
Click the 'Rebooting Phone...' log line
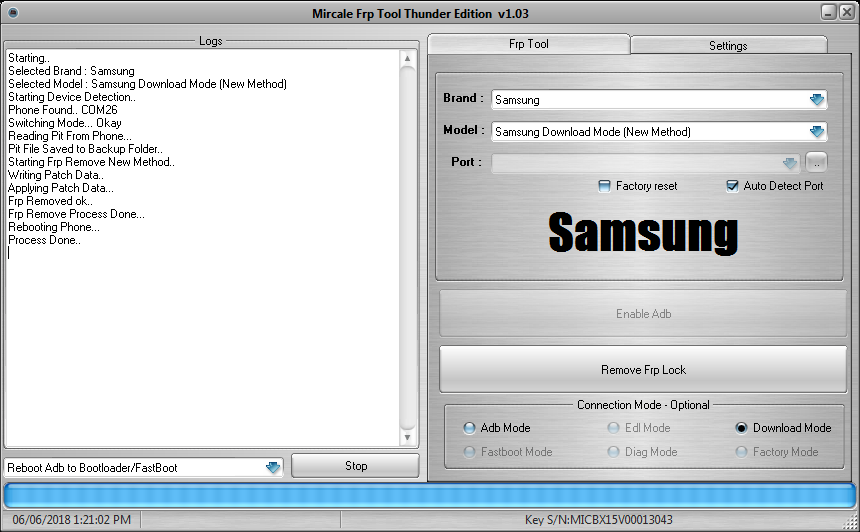point(54,227)
